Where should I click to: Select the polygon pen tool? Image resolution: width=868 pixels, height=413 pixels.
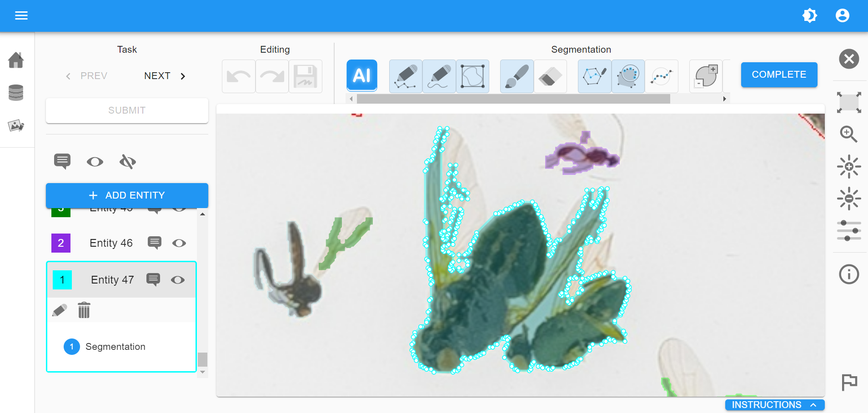click(x=406, y=76)
